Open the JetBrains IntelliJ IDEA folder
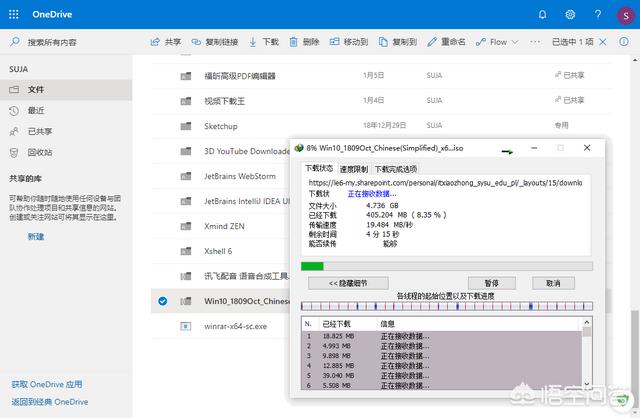The height and width of the screenshot is (418, 640). click(247, 201)
